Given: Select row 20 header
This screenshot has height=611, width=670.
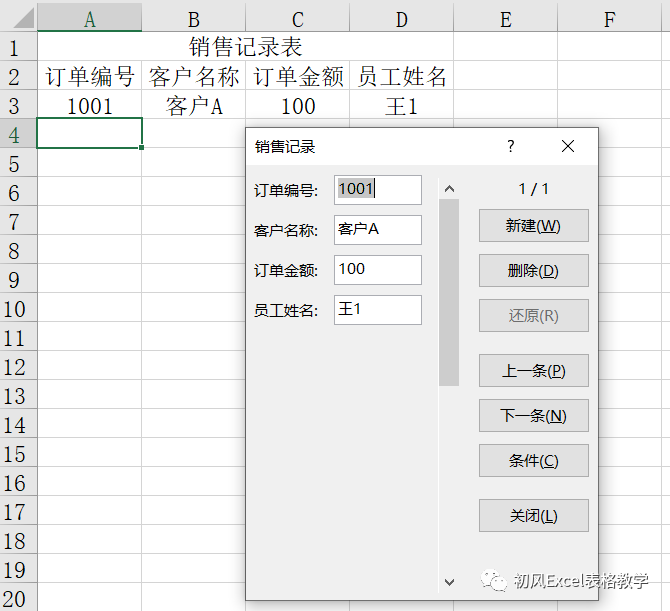Looking at the screenshot, I should coord(18,597).
